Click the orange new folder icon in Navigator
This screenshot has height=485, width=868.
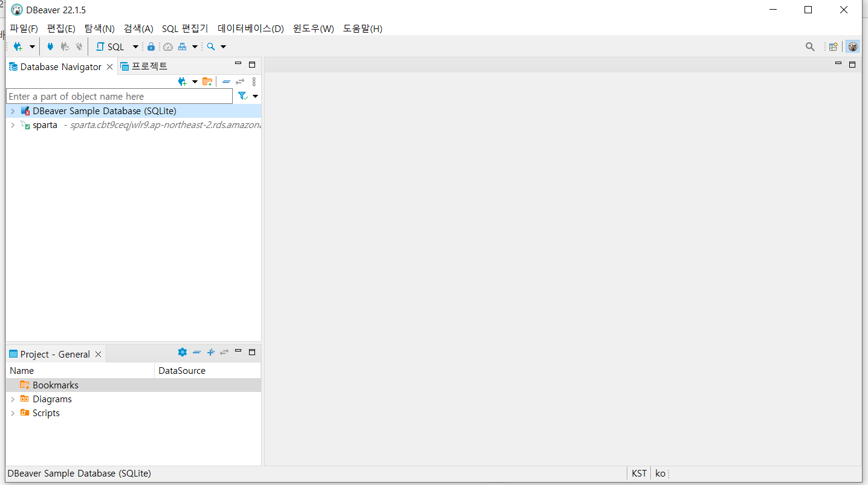207,82
